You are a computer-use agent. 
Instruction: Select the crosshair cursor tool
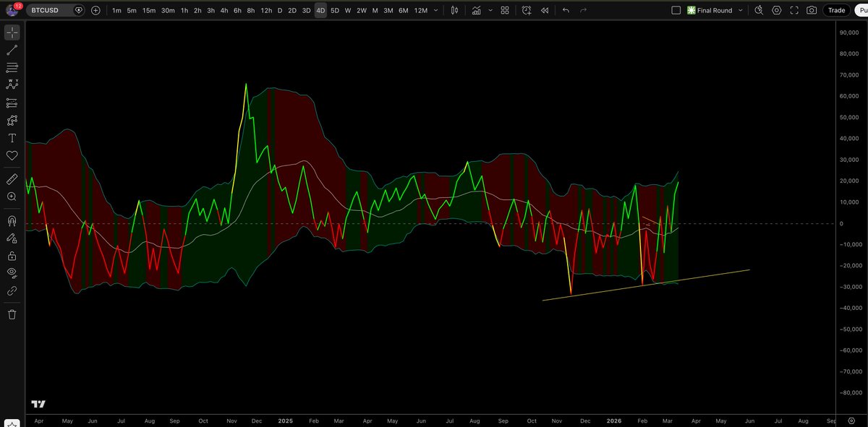coord(12,33)
